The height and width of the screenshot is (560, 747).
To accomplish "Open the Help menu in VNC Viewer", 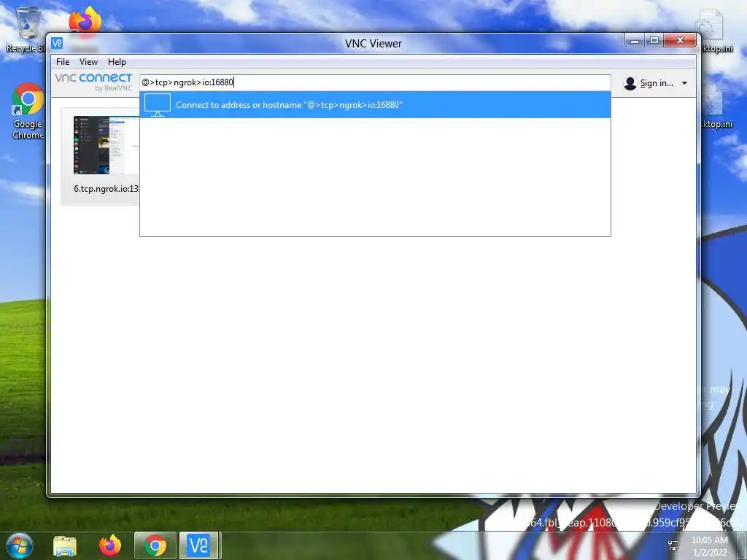I will tap(117, 62).
